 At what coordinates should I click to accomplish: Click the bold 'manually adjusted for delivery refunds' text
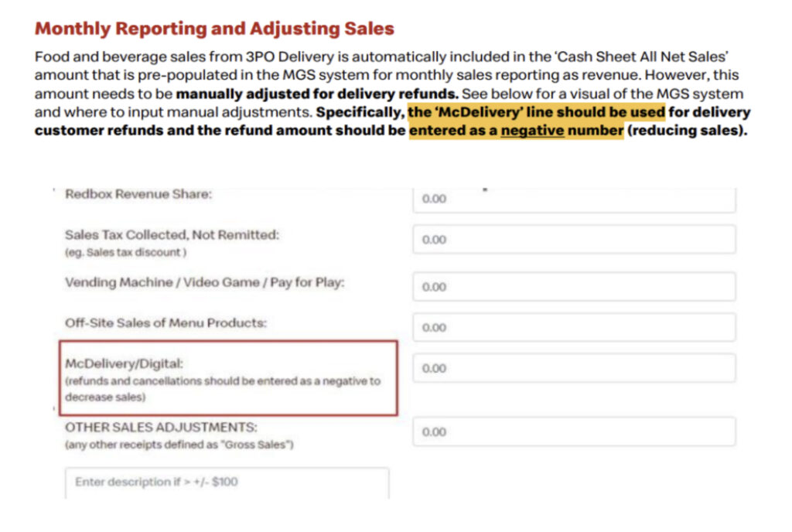[x=317, y=94]
